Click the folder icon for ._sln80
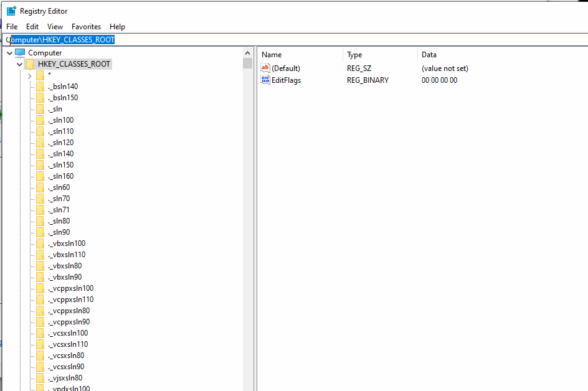The height and width of the screenshot is (391, 588). pos(40,221)
